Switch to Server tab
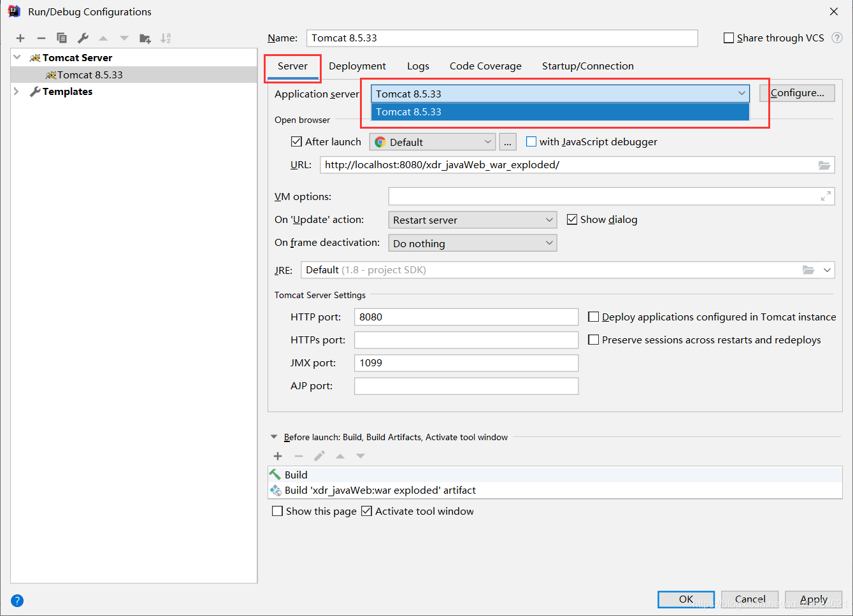This screenshot has width=853, height=616. point(292,66)
